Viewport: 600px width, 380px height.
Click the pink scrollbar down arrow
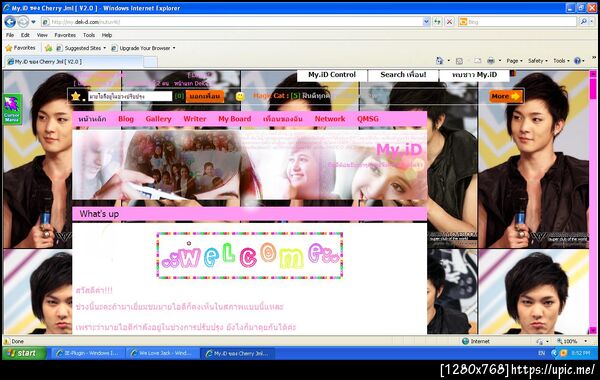[593, 330]
